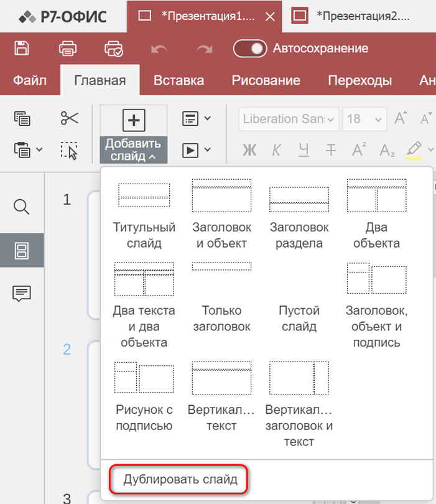Switch to the Главная tab
This screenshot has width=436, height=504.
click(x=100, y=80)
